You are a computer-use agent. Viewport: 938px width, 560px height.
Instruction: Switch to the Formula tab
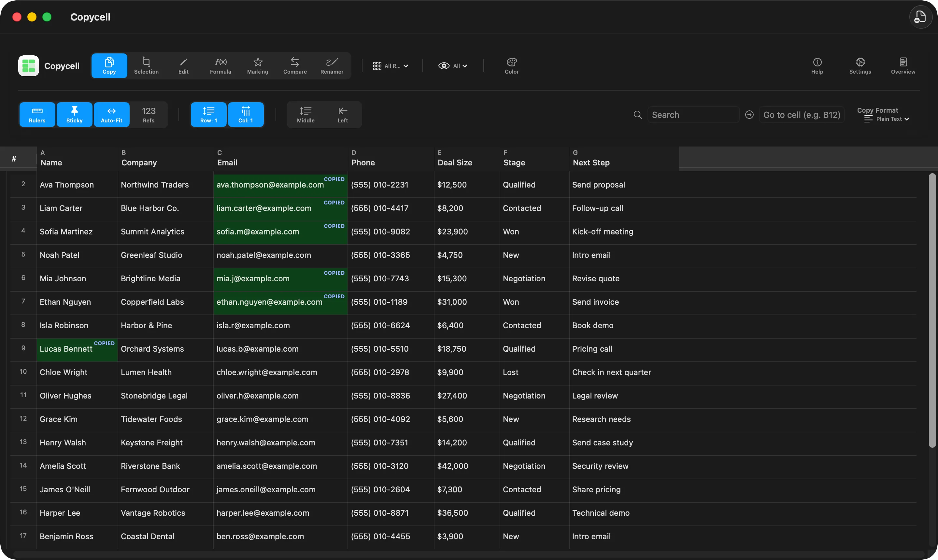[220, 66]
